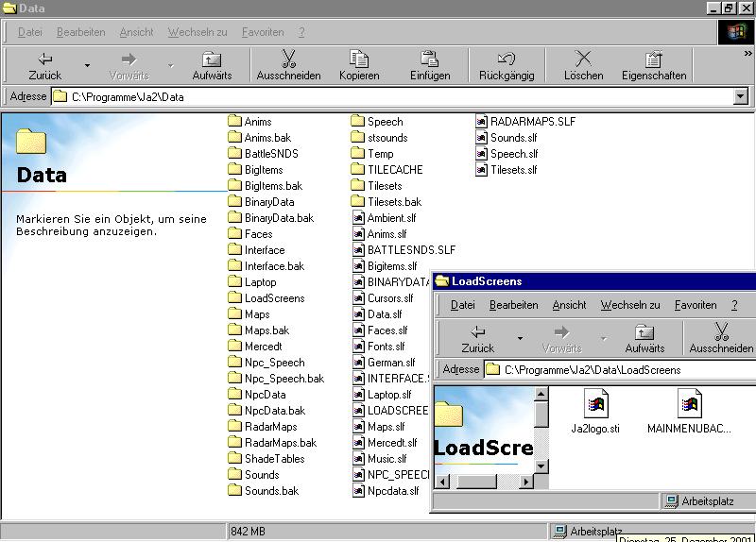
Task: Select Cursors.slf file
Action: tap(383, 298)
